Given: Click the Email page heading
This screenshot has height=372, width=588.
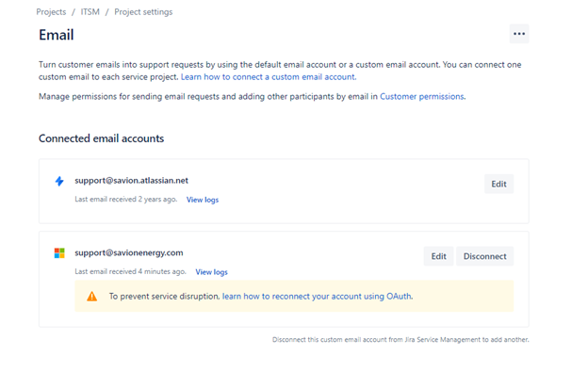Looking at the screenshot, I should [57, 35].
